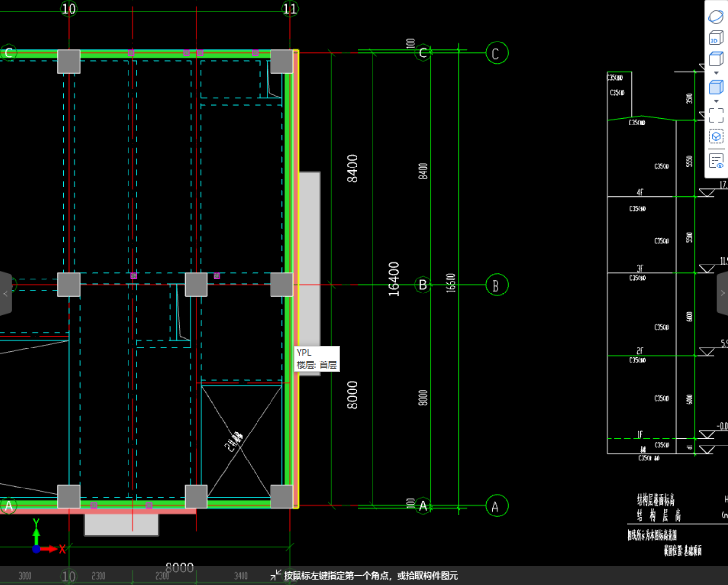The image size is (728, 585).
Task: Click the 3400 dimension at bottom
Action: 241,576
